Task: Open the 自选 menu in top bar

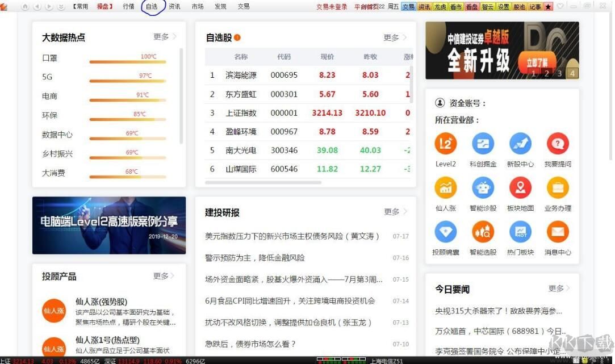Action: (150, 6)
